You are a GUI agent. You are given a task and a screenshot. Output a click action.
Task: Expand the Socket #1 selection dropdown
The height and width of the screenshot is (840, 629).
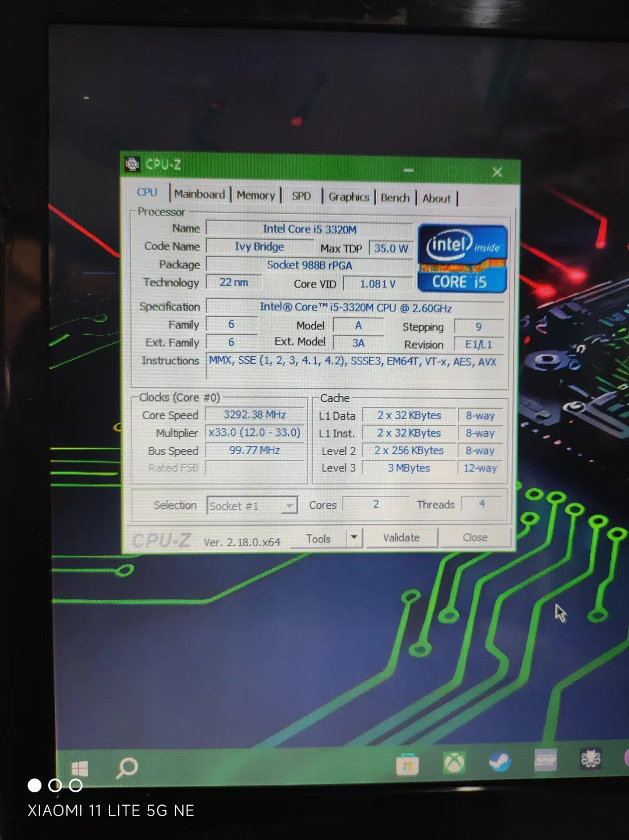pyautogui.click(x=289, y=506)
